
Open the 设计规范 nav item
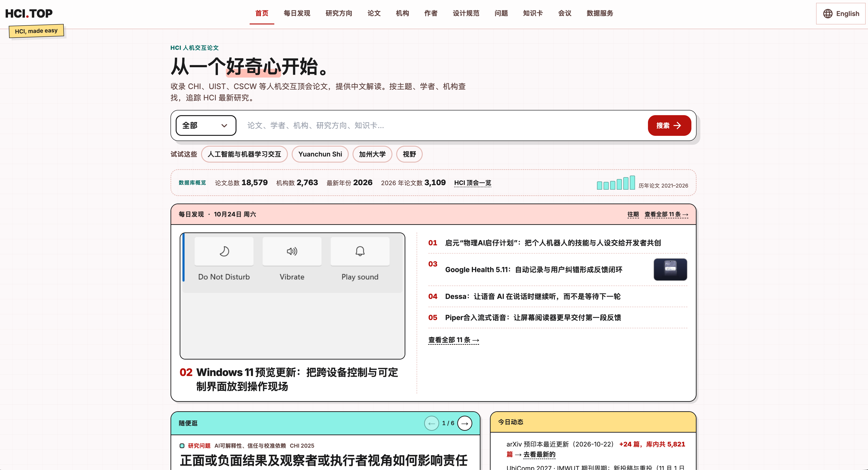click(466, 13)
